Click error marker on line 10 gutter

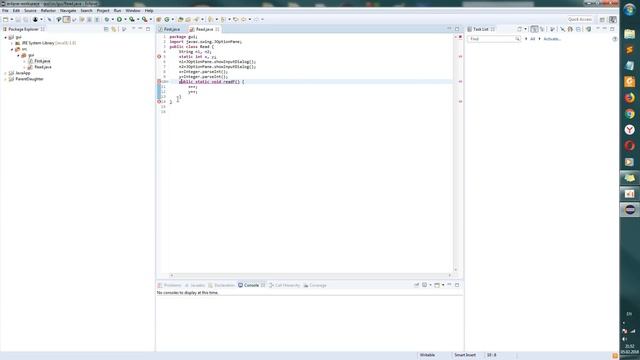(159, 82)
